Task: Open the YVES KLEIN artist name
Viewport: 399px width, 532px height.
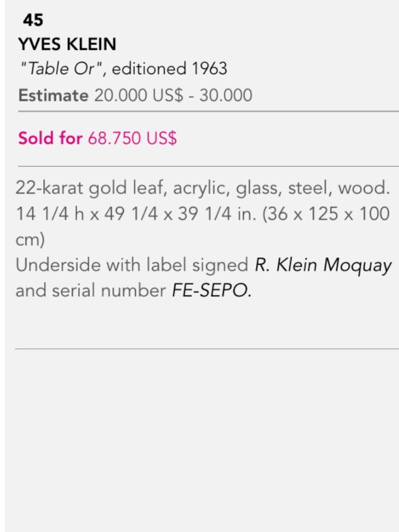Action: pyautogui.click(x=67, y=44)
